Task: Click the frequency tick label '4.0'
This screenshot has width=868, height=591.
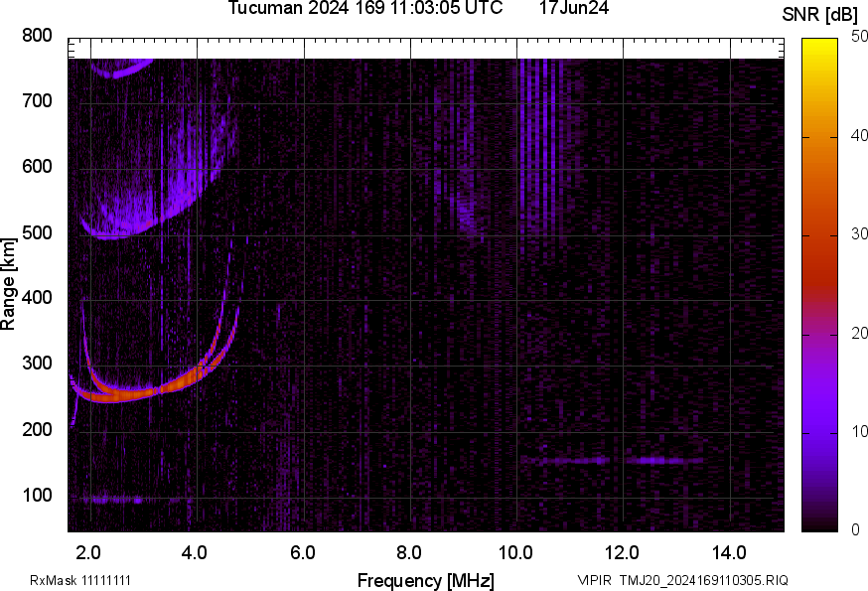Action: point(195,553)
